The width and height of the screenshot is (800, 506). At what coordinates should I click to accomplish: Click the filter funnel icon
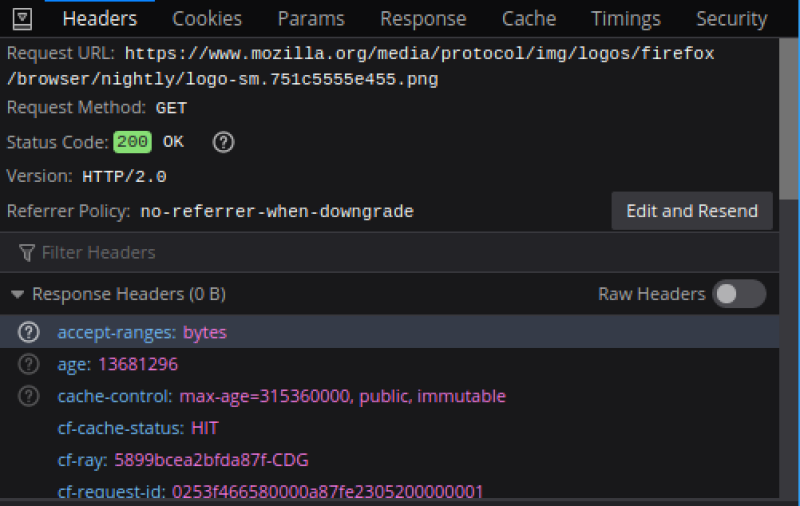(27, 252)
